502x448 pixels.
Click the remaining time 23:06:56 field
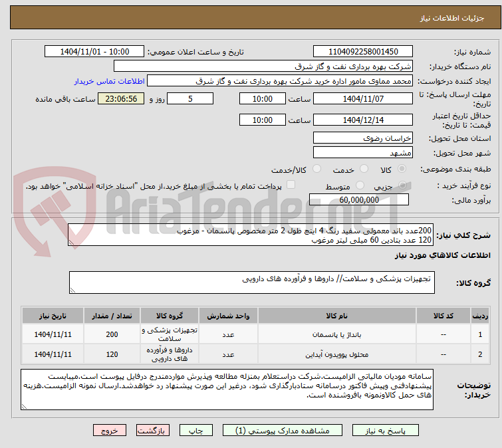[121, 98]
